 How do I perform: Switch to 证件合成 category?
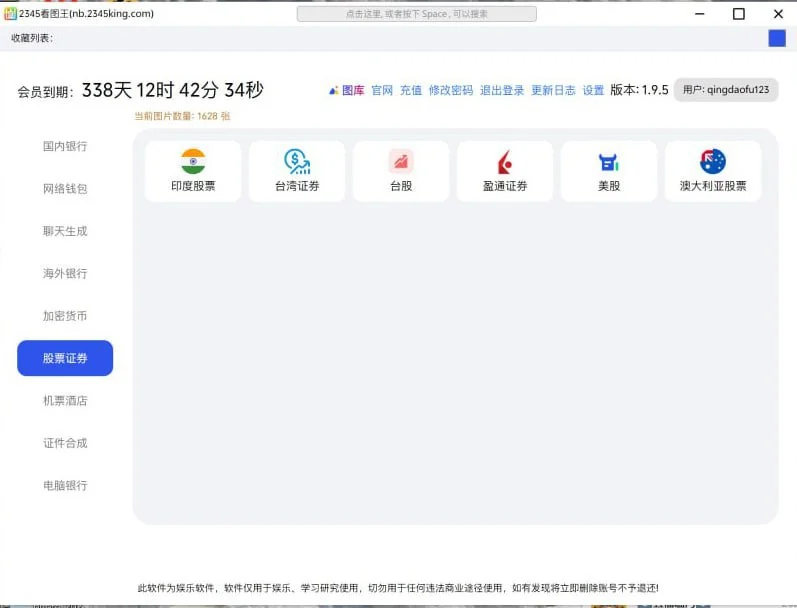click(x=65, y=443)
